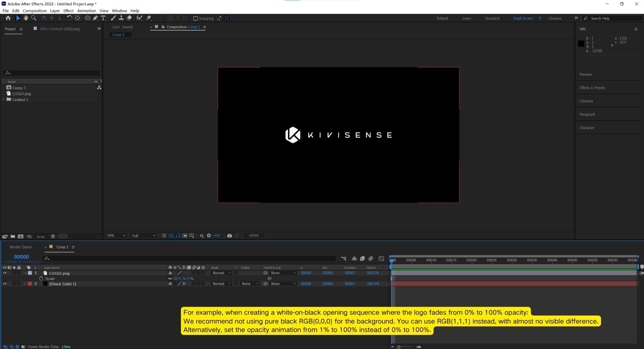The image size is (644, 349).
Task: Open the Animation menu
Action: pyautogui.click(x=87, y=11)
